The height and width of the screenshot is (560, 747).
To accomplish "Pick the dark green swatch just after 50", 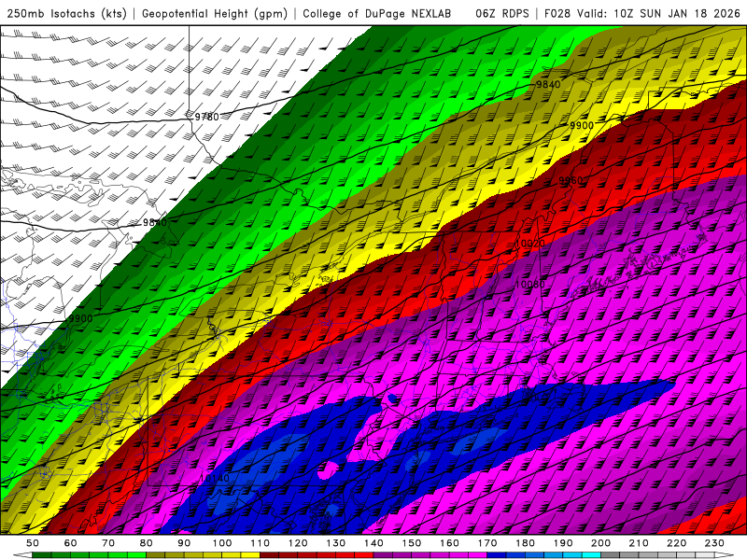I will tap(42, 555).
